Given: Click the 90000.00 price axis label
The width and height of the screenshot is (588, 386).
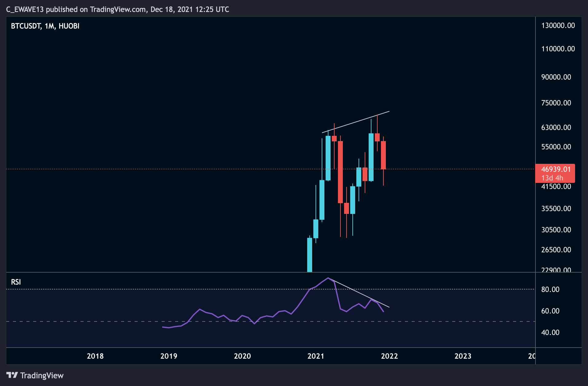Looking at the screenshot, I should [556, 77].
